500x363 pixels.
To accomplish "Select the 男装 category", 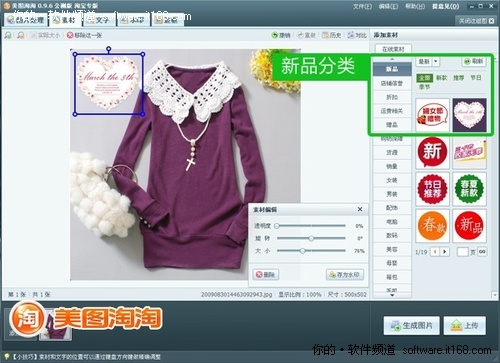I will pyautogui.click(x=392, y=194).
